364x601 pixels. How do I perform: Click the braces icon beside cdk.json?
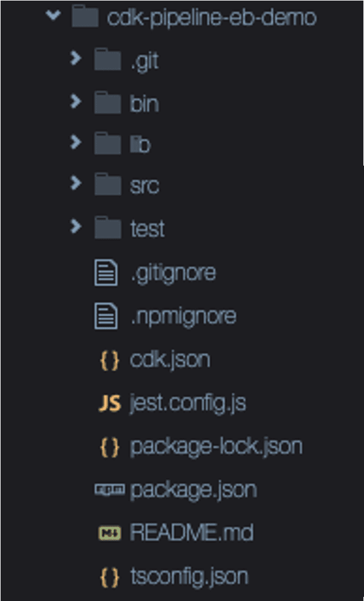pyautogui.click(x=109, y=361)
